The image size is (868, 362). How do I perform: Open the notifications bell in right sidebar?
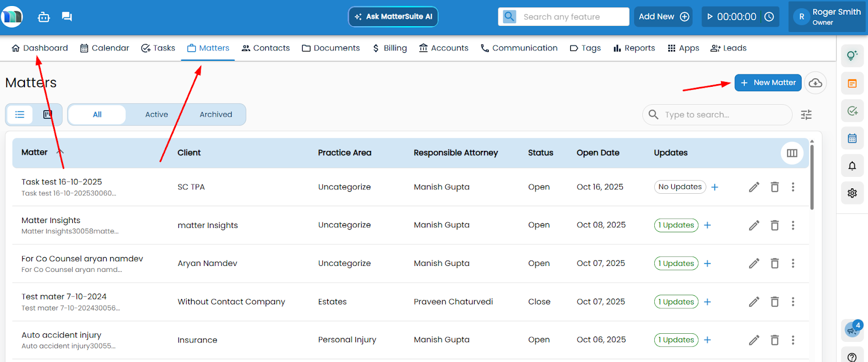click(x=852, y=166)
